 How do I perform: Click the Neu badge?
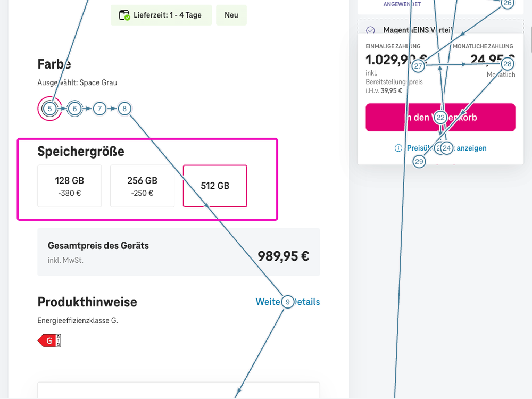231,15
